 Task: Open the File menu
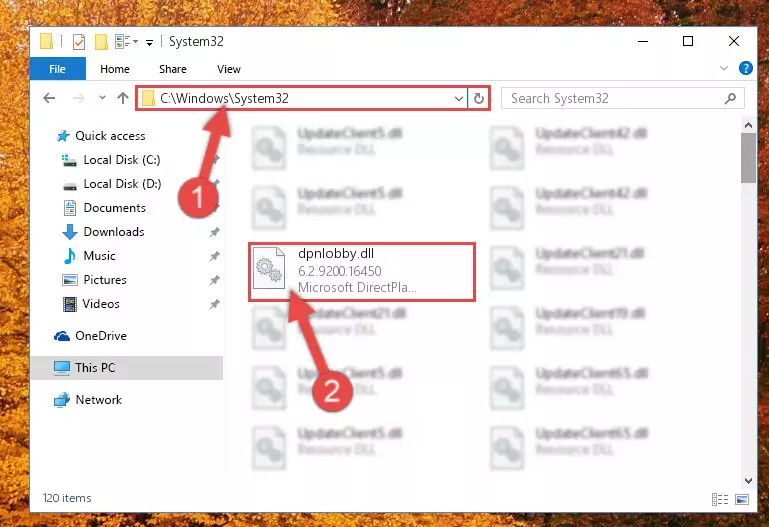57,69
